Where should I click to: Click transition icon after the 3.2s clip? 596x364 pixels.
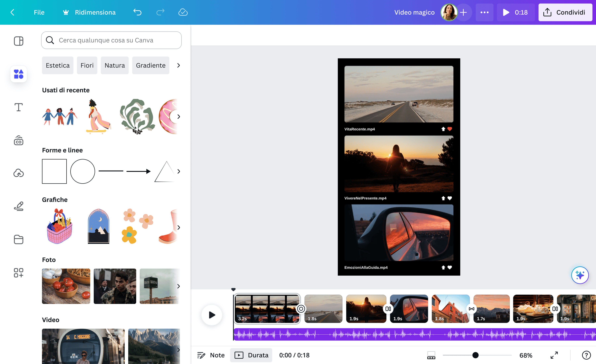click(301, 309)
